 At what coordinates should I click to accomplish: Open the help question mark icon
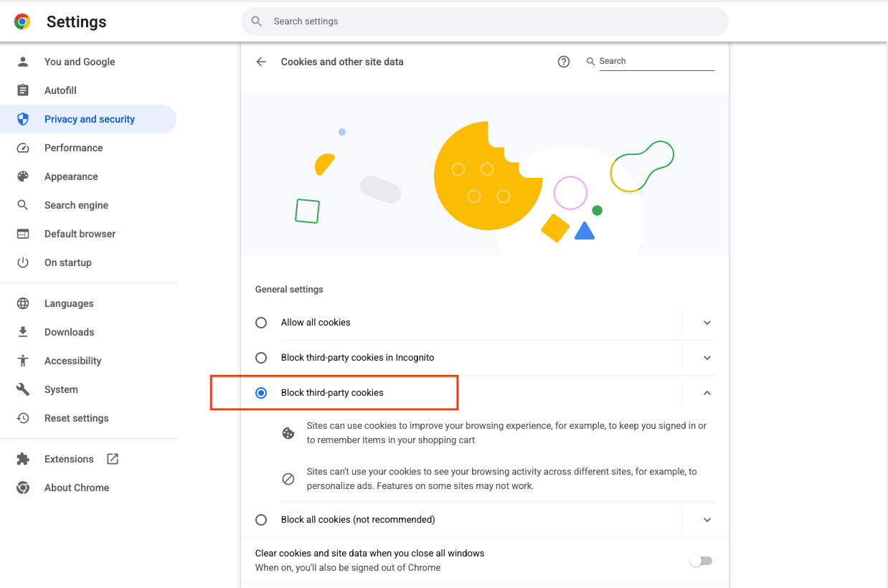coord(564,62)
